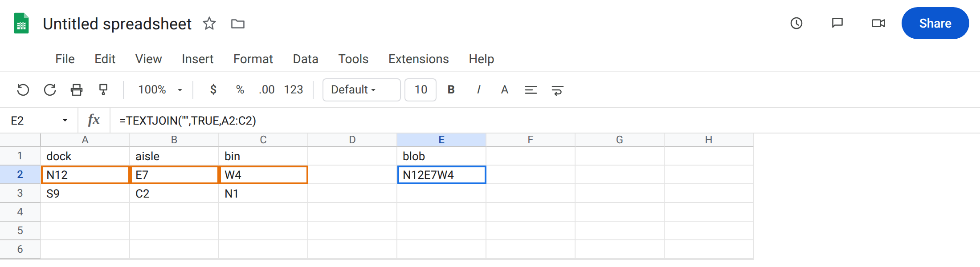Open the Tools menu
The width and height of the screenshot is (980, 267).
[x=353, y=59]
